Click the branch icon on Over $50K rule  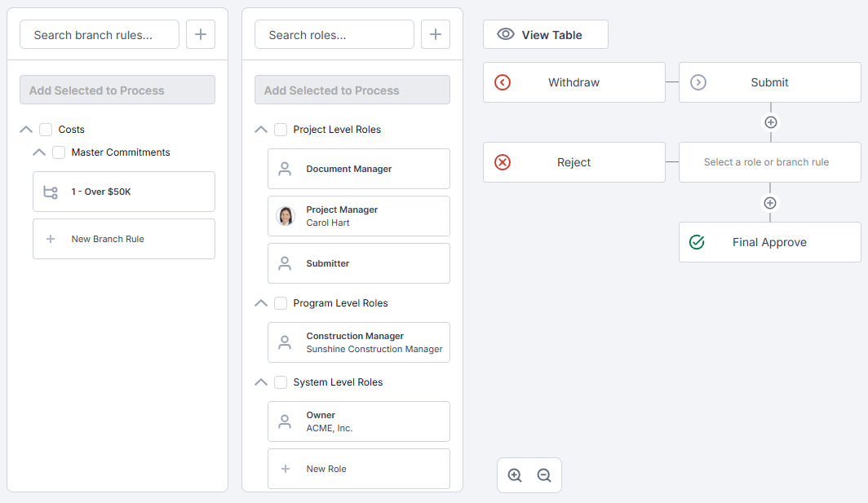pyautogui.click(x=50, y=192)
